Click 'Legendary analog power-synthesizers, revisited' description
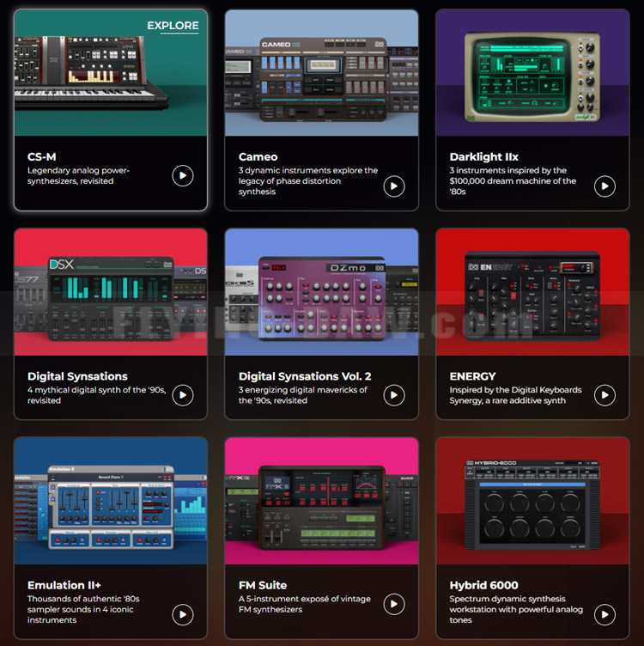644x646 pixels. (x=78, y=175)
